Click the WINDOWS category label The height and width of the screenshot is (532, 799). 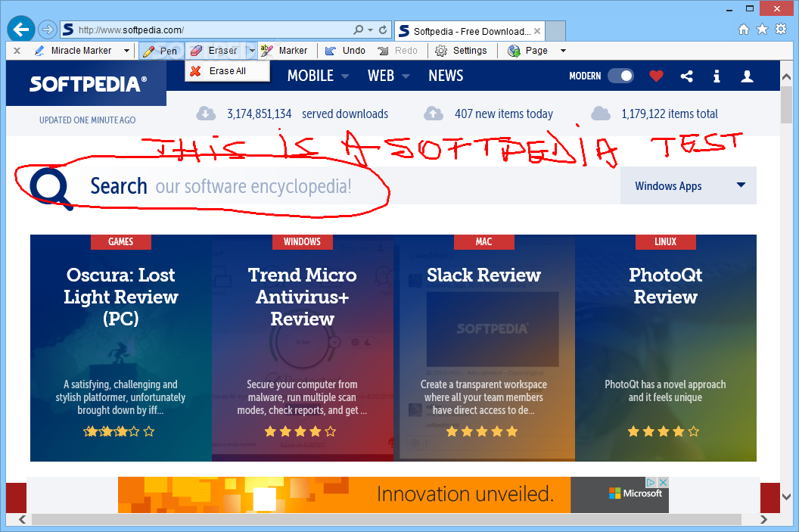coord(302,241)
